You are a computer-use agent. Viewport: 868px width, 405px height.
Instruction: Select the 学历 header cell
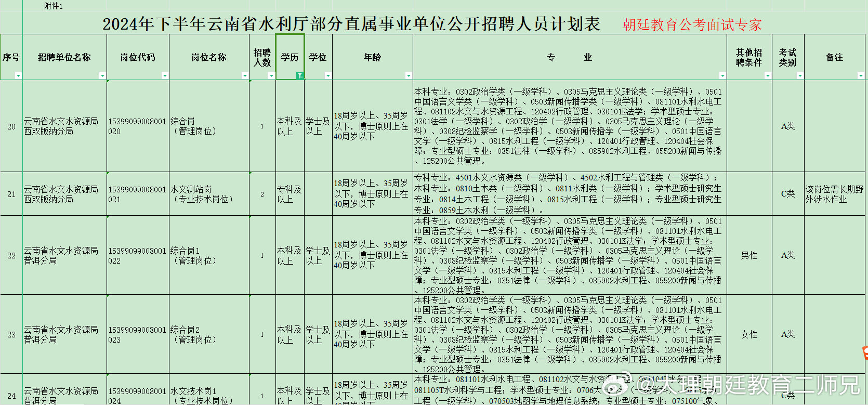[x=290, y=57]
